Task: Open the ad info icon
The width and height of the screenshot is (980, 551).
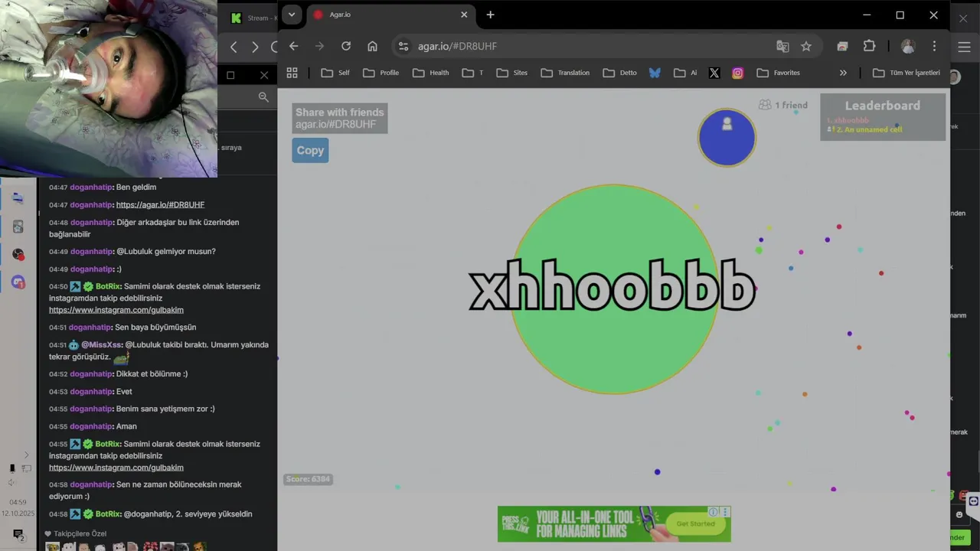Action: pyautogui.click(x=714, y=511)
